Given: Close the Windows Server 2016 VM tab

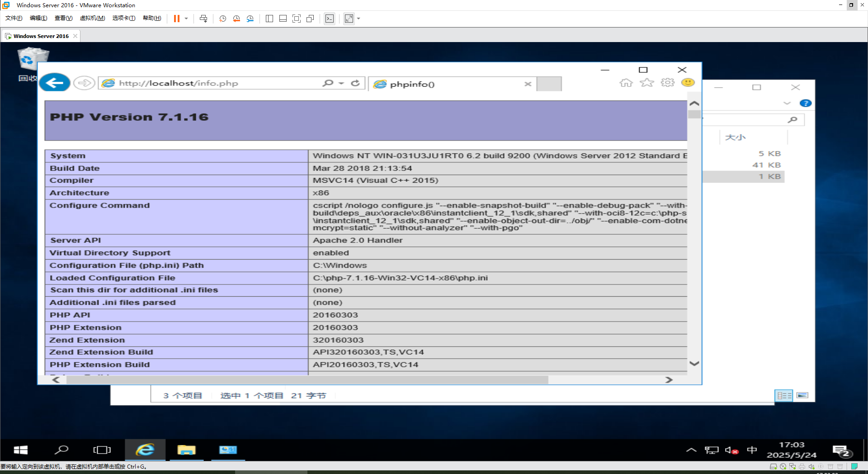Looking at the screenshot, I should tap(75, 36).
